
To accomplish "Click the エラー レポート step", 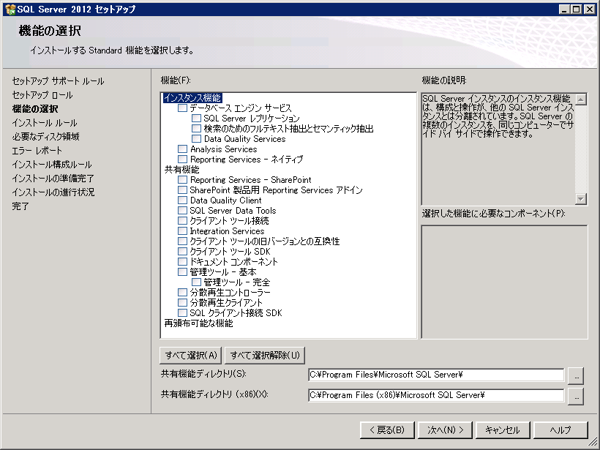I will coord(37,150).
